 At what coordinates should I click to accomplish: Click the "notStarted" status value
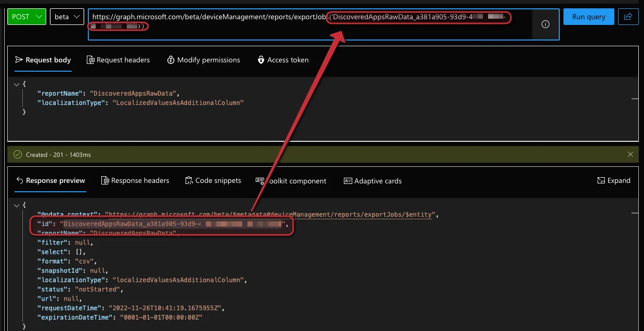(x=98, y=289)
